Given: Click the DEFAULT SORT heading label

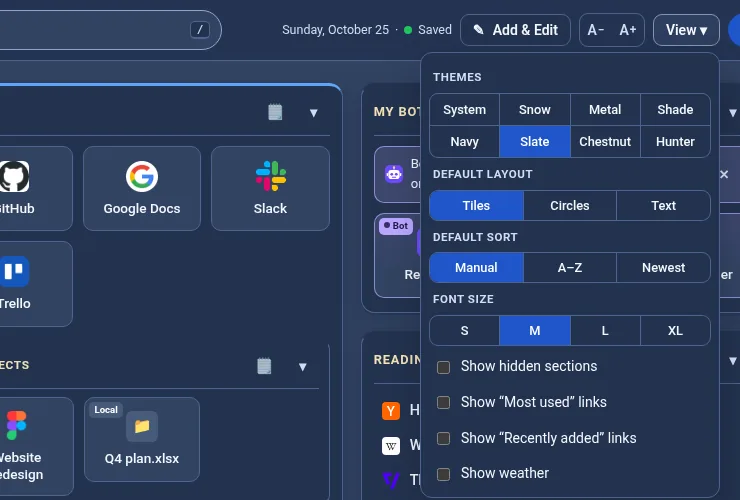Looking at the screenshot, I should [x=475, y=237].
